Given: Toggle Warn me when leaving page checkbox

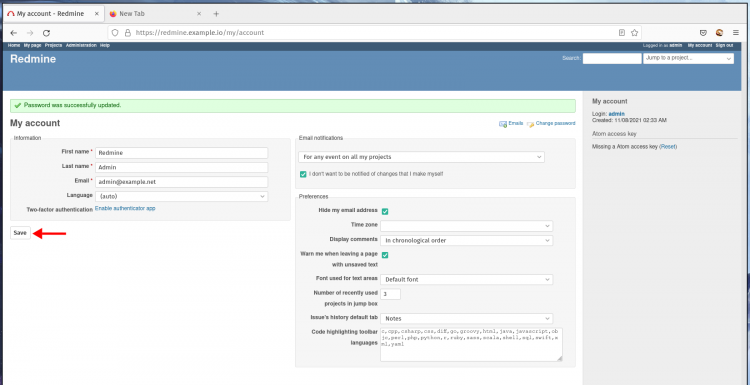Looking at the screenshot, I should tap(385, 255).
